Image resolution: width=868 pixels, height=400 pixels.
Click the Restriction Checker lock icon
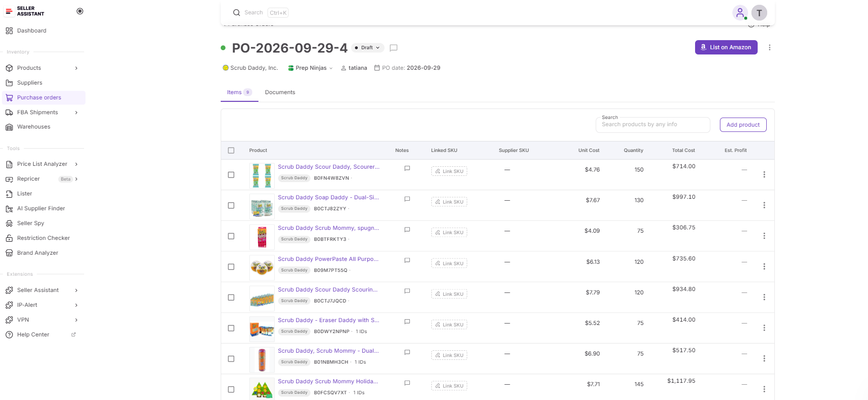click(9, 238)
